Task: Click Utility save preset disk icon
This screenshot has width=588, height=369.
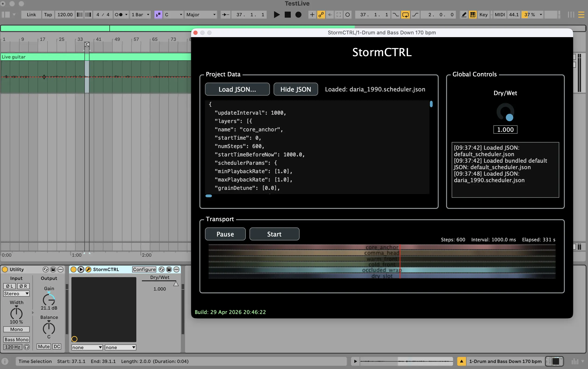Action: [53, 269]
